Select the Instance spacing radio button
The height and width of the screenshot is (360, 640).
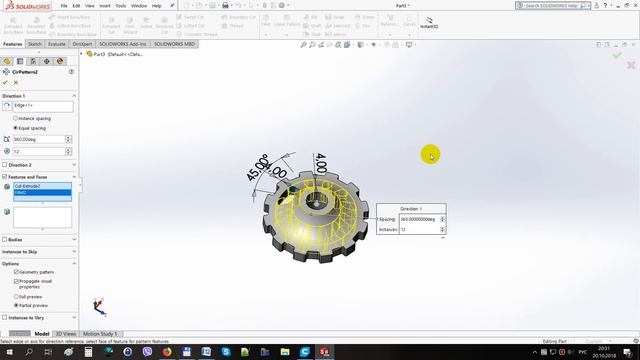[16, 118]
